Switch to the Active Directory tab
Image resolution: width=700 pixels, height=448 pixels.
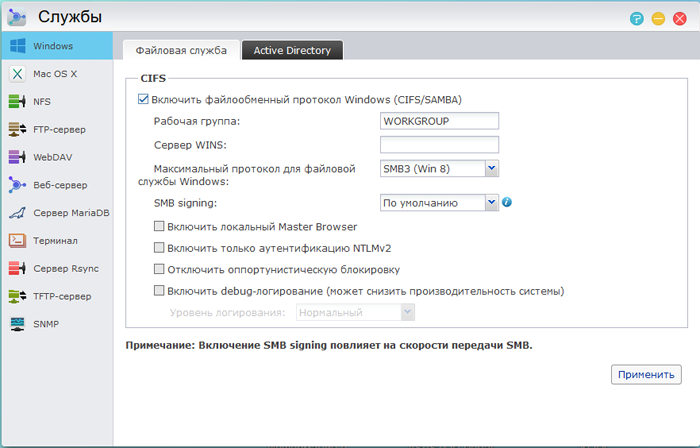point(292,50)
